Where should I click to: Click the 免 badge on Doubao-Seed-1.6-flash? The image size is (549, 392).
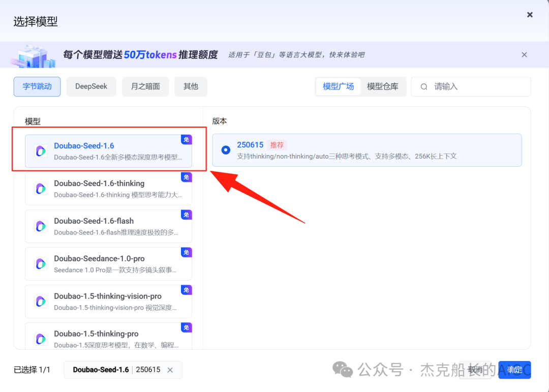pos(186,215)
